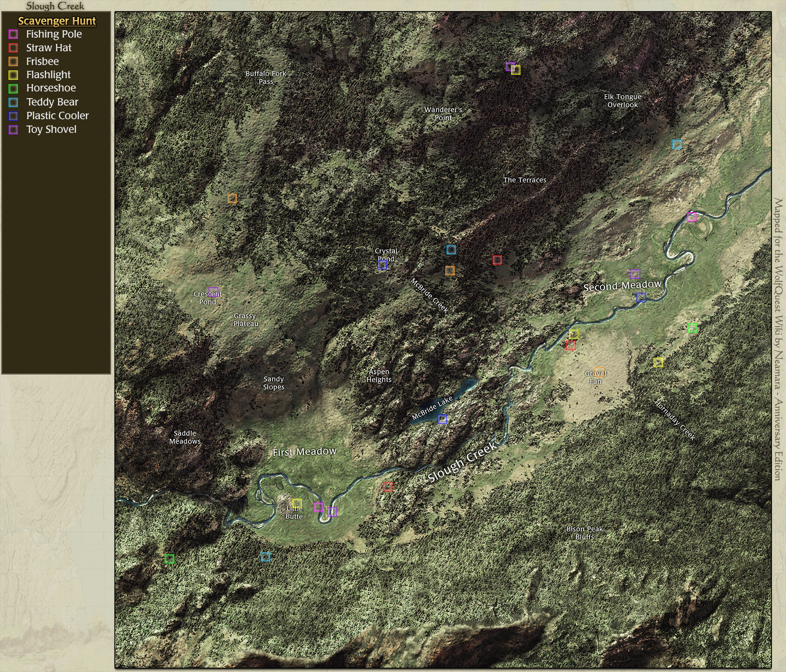Image resolution: width=786 pixels, height=672 pixels.
Task: Click the 'Aspen Heights' map label
Action: tap(379, 376)
